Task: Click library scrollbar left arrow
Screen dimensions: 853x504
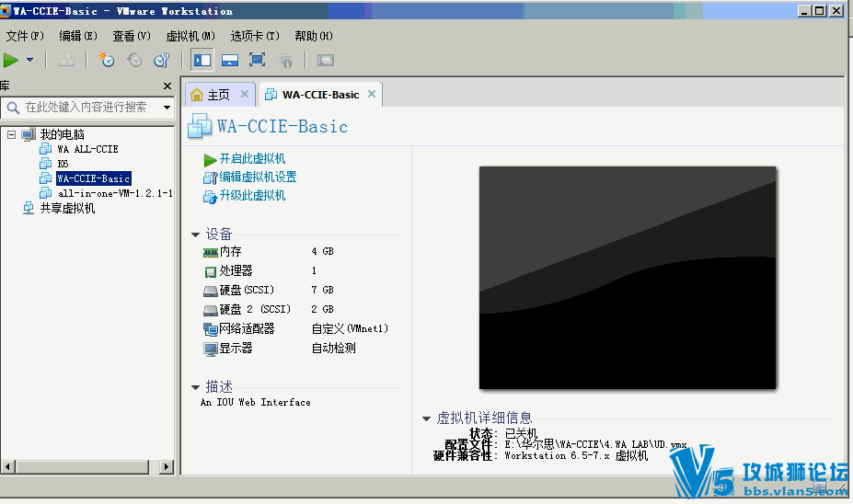Action: [x=7, y=466]
